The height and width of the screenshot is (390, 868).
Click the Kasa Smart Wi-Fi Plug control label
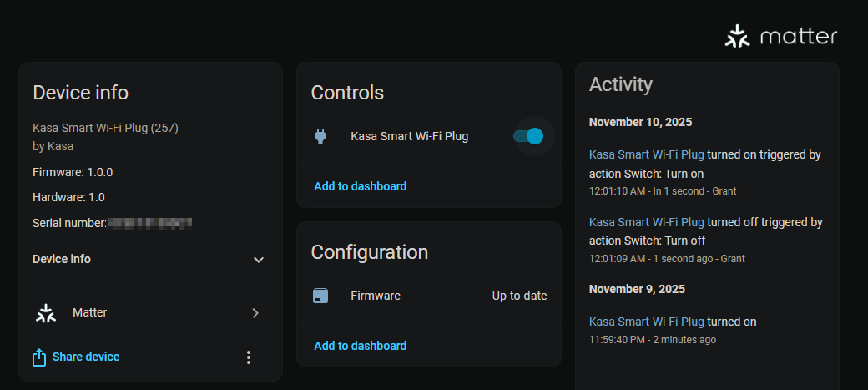pyautogui.click(x=409, y=136)
